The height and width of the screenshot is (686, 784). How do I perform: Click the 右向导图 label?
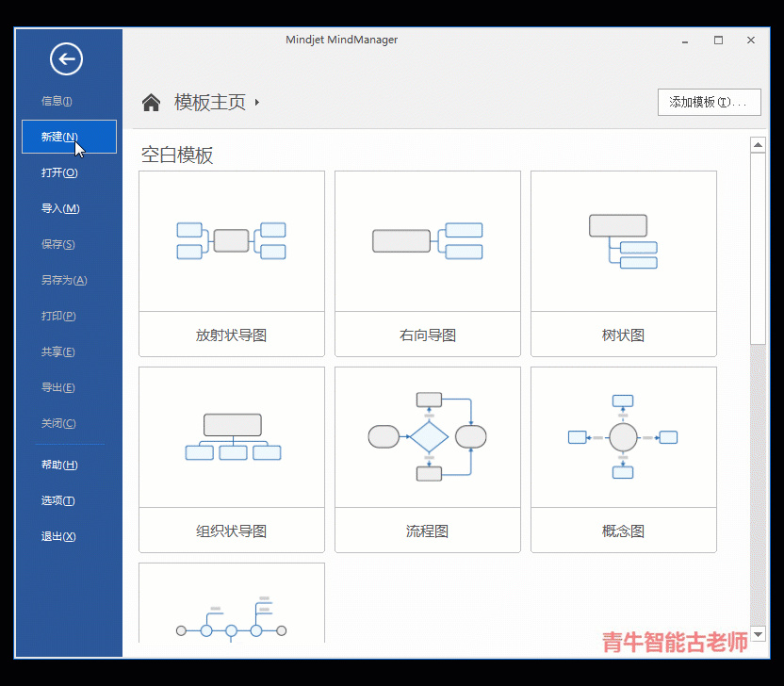coord(428,335)
